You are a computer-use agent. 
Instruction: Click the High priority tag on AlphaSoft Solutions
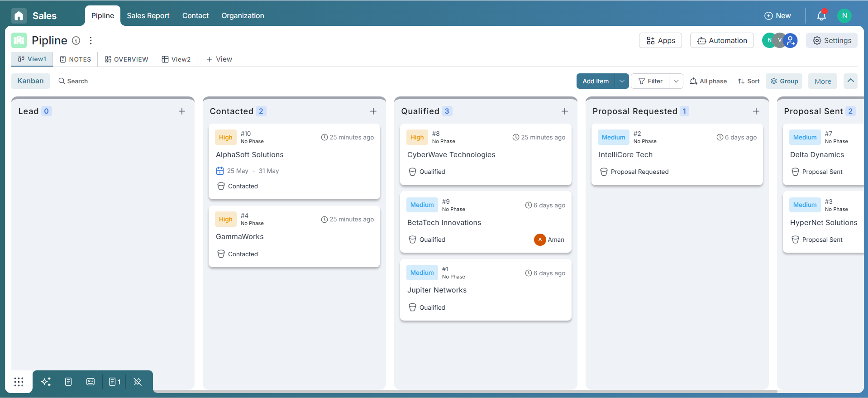click(x=225, y=137)
